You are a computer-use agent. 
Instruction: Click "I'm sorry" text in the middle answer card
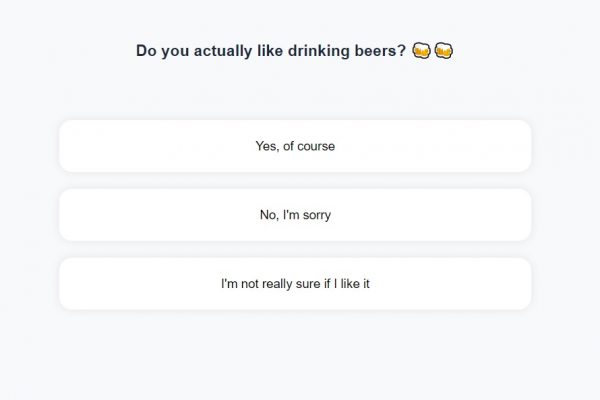(x=307, y=215)
